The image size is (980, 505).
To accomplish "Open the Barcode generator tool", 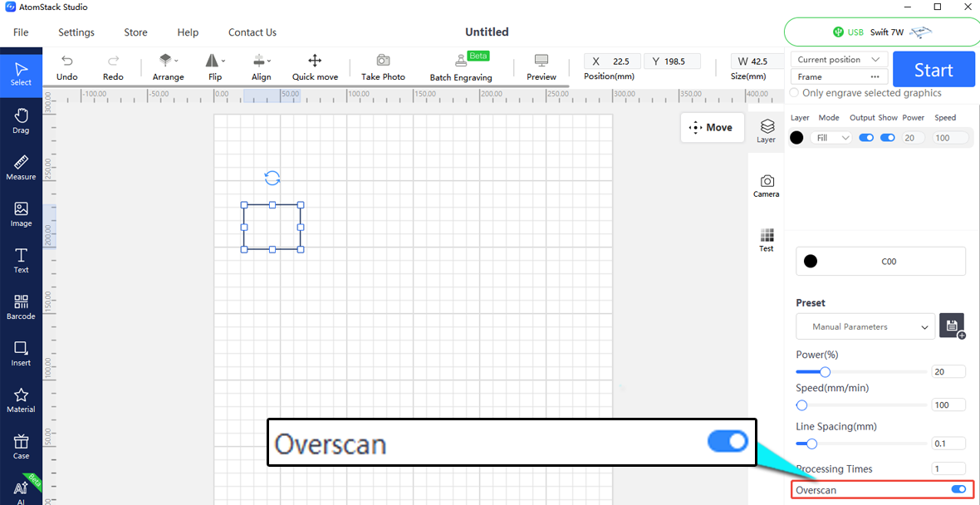I will click(x=22, y=307).
